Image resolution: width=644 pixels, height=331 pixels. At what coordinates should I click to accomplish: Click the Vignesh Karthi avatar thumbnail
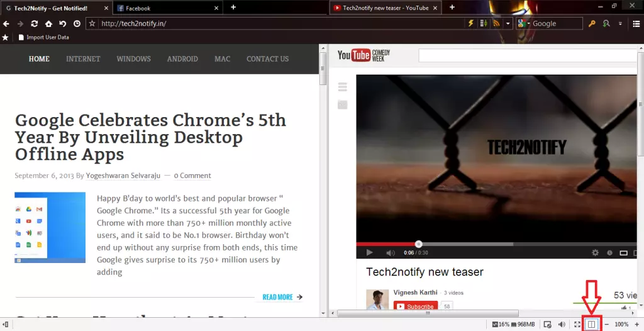pyautogui.click(x=377, y=300)
